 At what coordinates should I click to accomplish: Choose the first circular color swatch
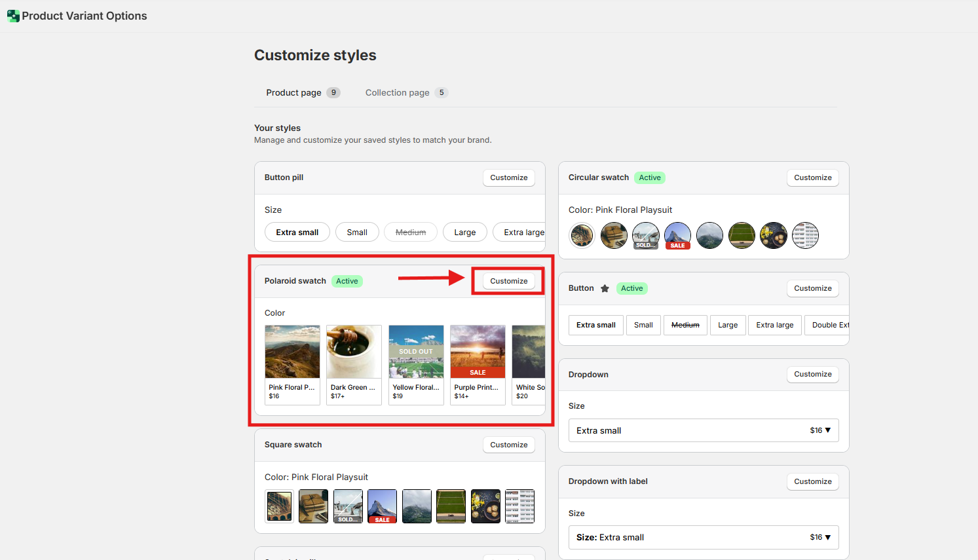pyautogui.click(x=582, y=235)
